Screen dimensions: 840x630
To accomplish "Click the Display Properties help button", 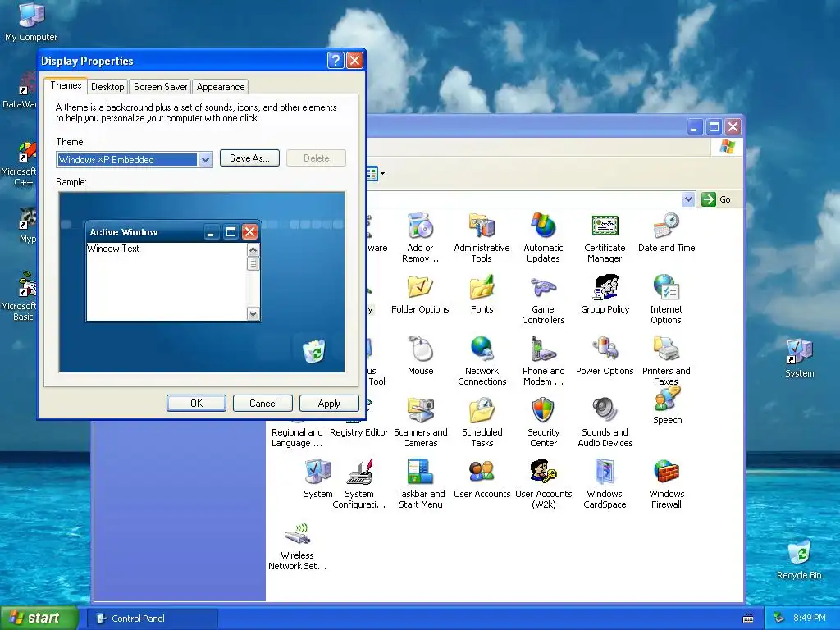I will click(x=336, y=61).
